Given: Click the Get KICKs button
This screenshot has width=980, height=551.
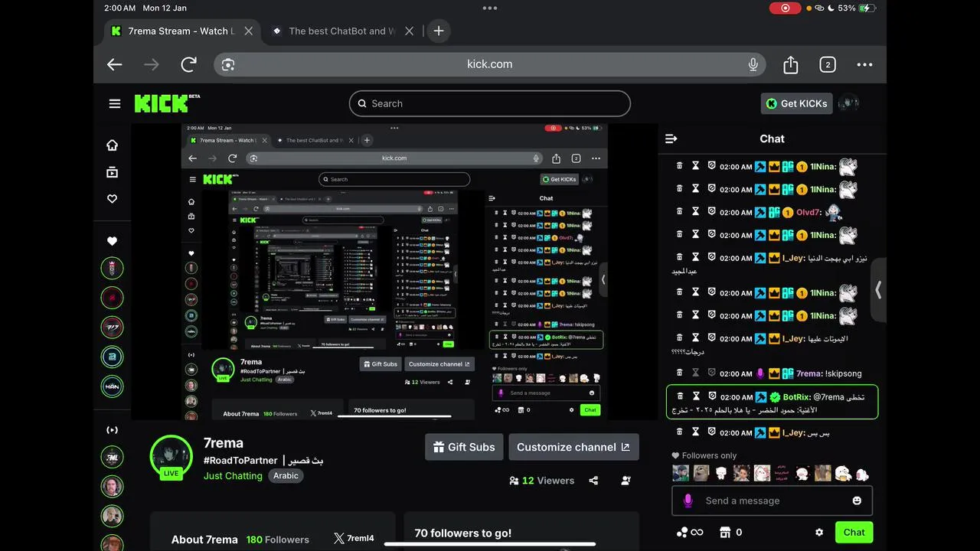Looking at the screenshot, I should pos(796,103).
